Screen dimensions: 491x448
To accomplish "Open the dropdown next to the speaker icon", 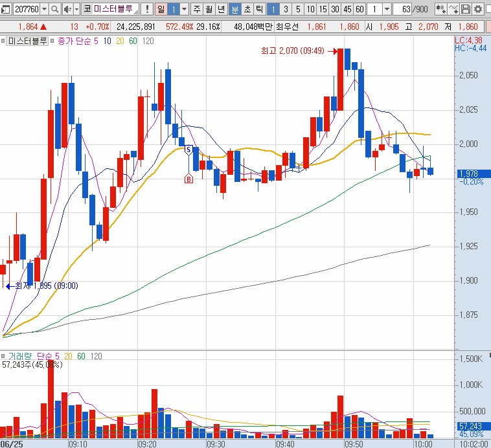I will pyautogui.click(x=76, y=9).
